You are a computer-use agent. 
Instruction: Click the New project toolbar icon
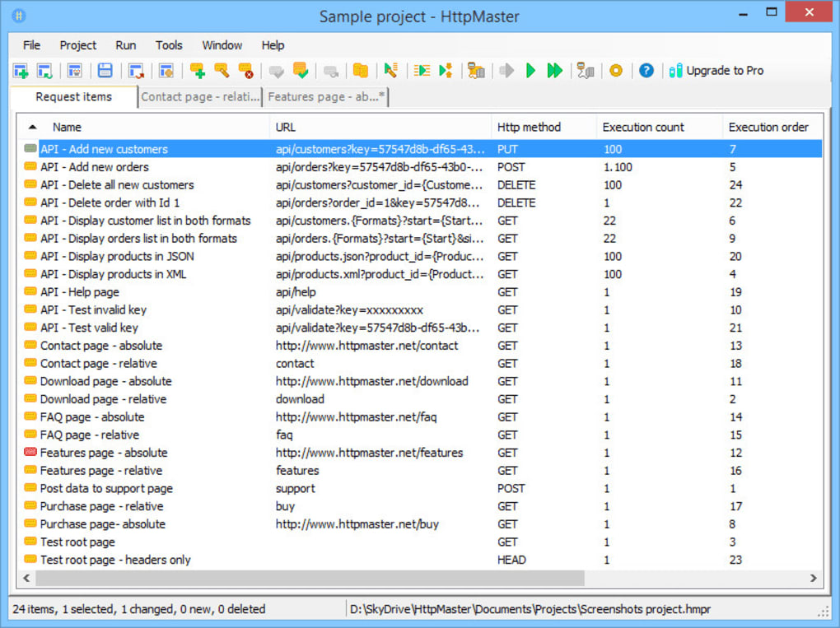(x=21, y=71)
